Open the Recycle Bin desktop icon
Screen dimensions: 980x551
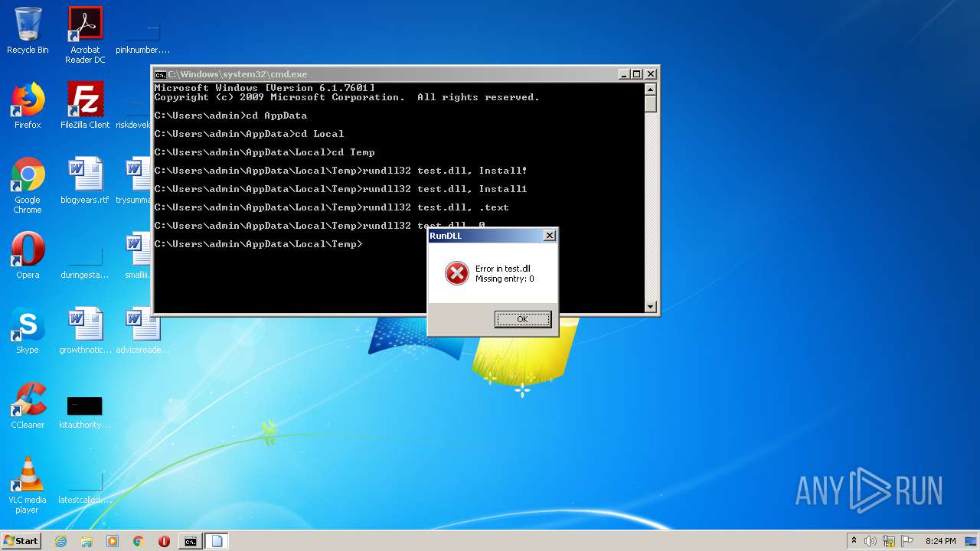[28, 31]
